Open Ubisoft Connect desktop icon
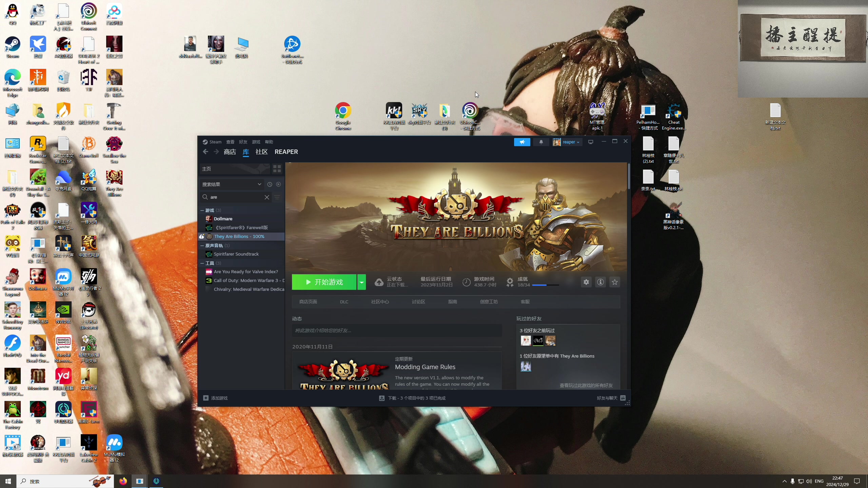Viewport: 868px width, 488px height. (x=88, y=16)
